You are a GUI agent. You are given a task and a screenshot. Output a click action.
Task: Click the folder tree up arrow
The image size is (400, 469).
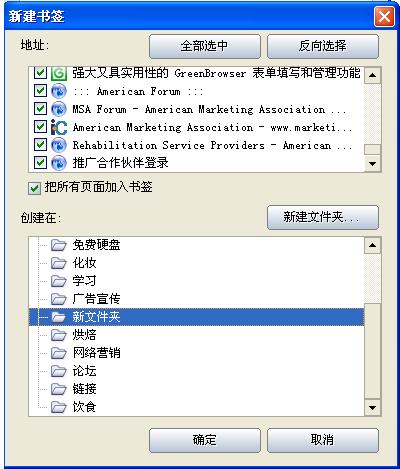click(372, 246)
